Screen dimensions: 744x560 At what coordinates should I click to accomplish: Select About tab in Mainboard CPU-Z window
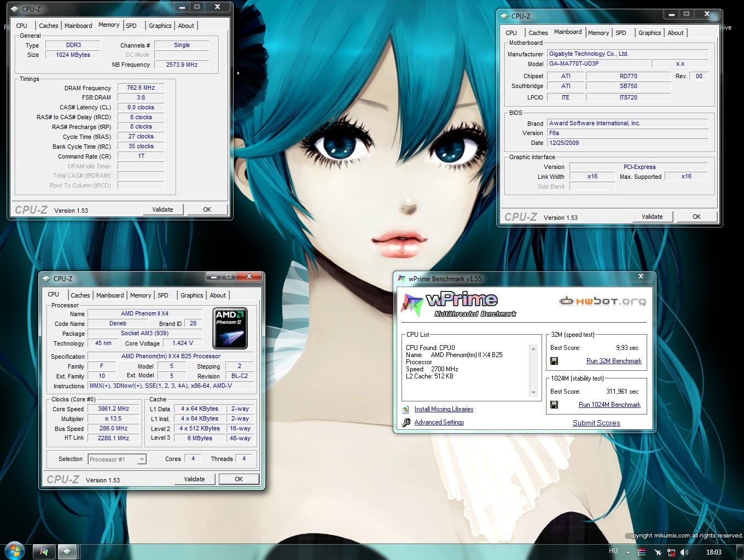pos(676,33)
